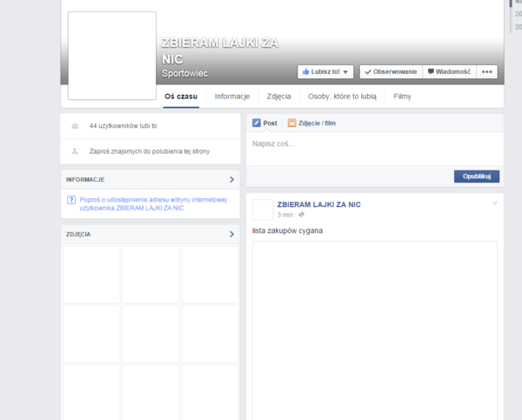This screenshot has width=522, height=420.
Task: Expand the INFORMACJE section arrow
Action: point(231,179)
